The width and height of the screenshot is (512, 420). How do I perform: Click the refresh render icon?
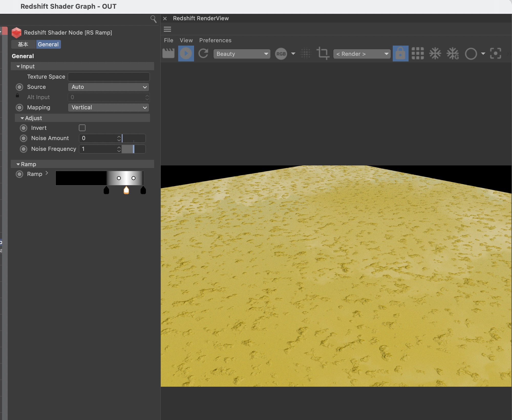203,54
